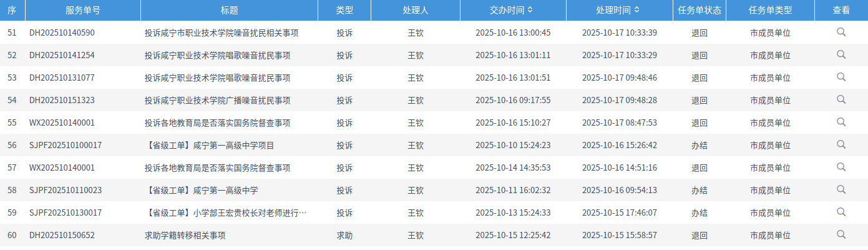
Task: Click the 标题 column header
Action: (x=229, y=10)
